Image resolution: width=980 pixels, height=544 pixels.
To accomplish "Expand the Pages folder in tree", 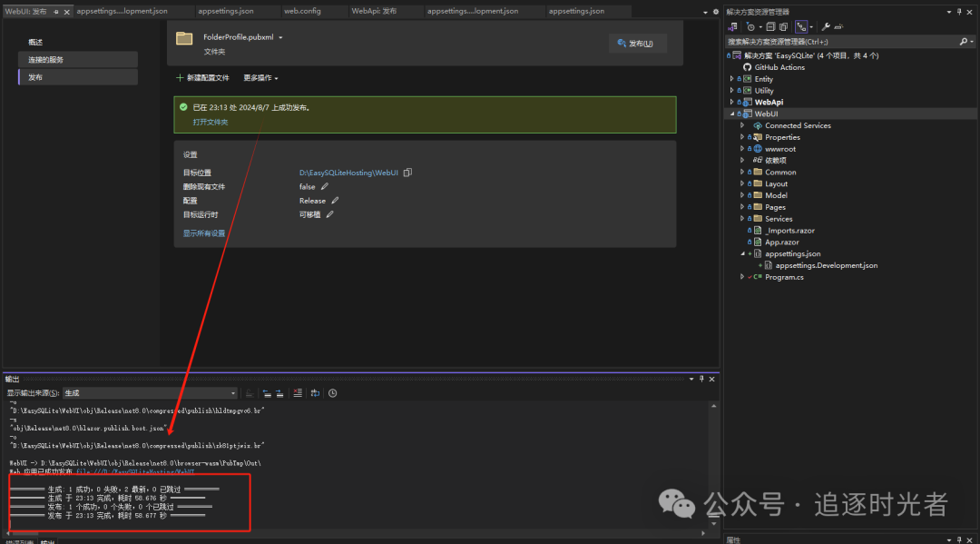I will pyautogui.click(x=741, y=207).
